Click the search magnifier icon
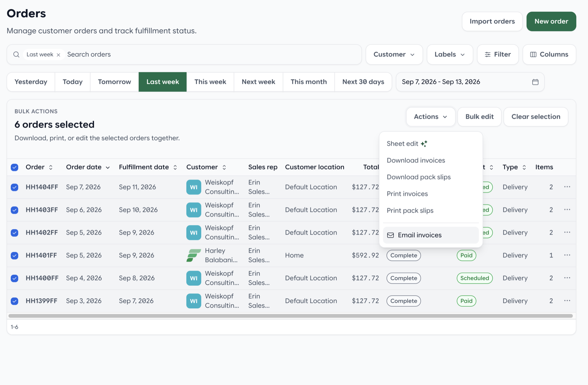Image resolution: width=588 pixels, height=385 pixels. [16, 54]
